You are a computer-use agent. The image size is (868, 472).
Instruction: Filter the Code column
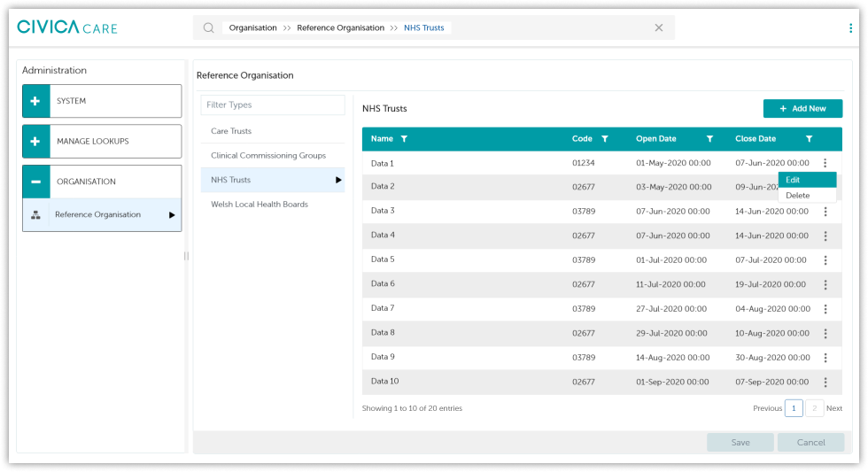(x=605, y=139)
